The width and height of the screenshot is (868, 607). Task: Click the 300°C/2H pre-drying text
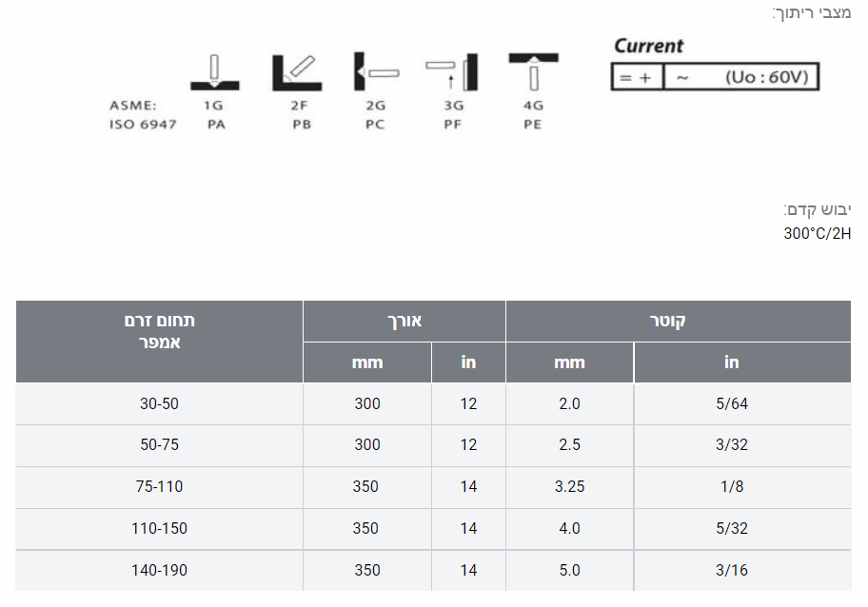(817, 233)
